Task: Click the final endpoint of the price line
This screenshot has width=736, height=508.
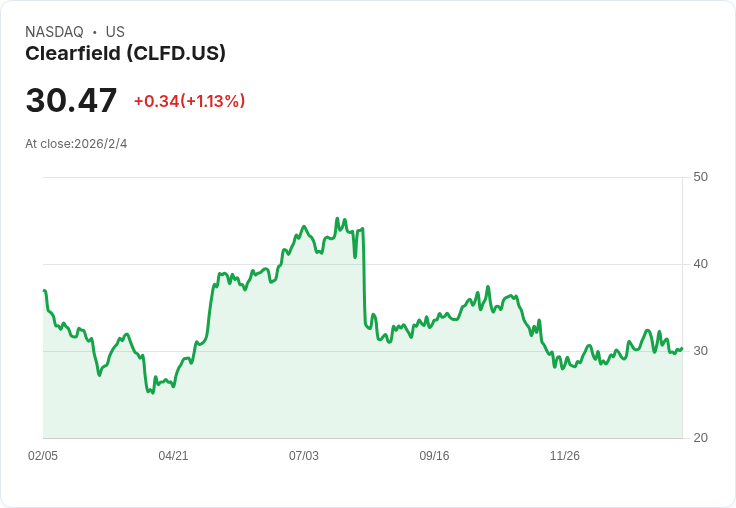Action: click(681, 349)
